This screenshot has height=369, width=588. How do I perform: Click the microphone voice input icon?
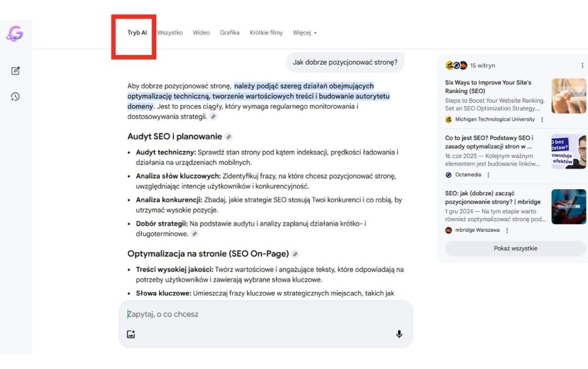tap(399, 334)
